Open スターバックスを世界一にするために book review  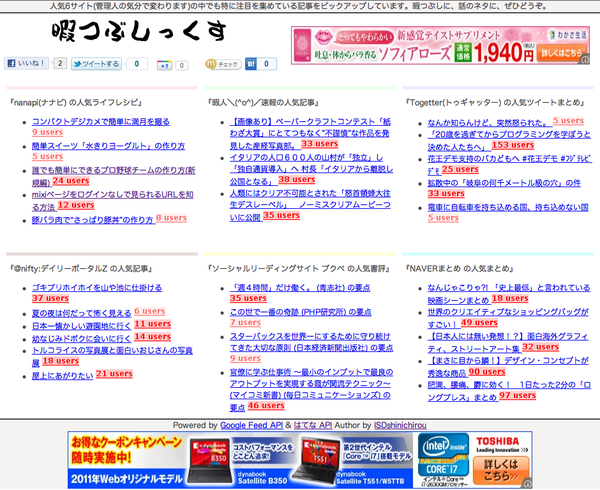tap(311, 342)
